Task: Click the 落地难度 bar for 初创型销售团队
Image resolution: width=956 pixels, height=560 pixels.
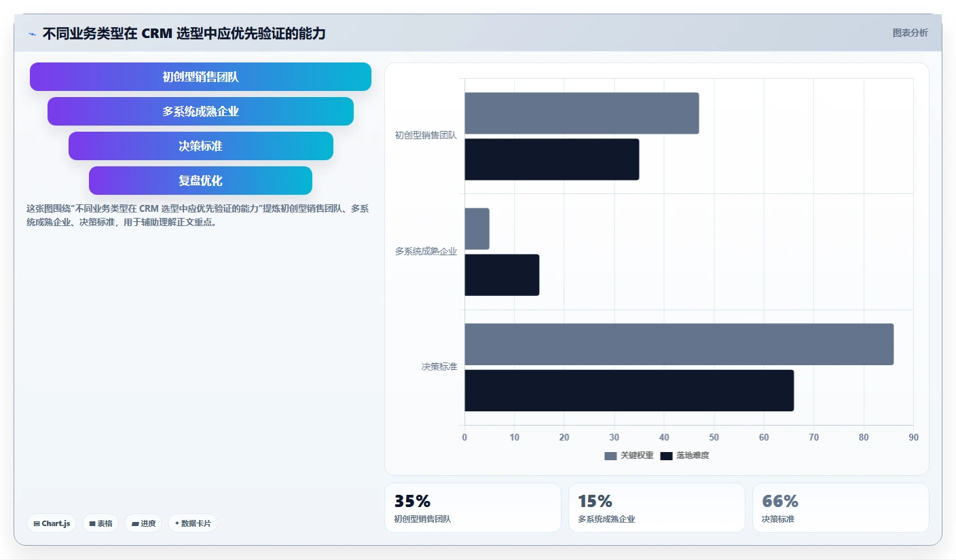Action: pyautogui.click(x=552, y=160)
